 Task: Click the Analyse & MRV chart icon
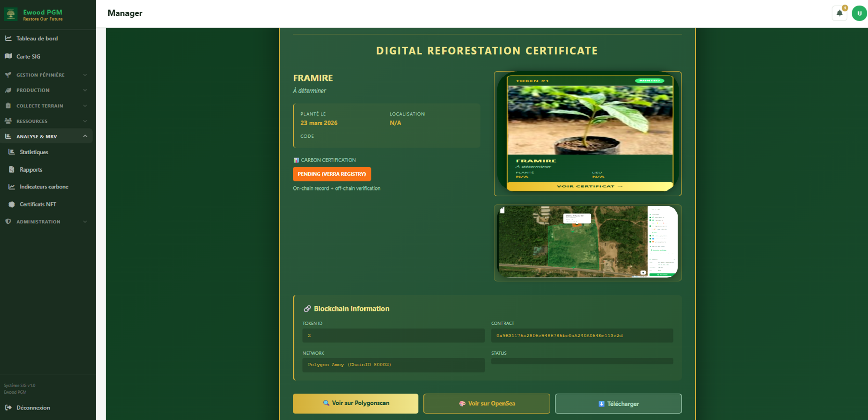[8, 136]
